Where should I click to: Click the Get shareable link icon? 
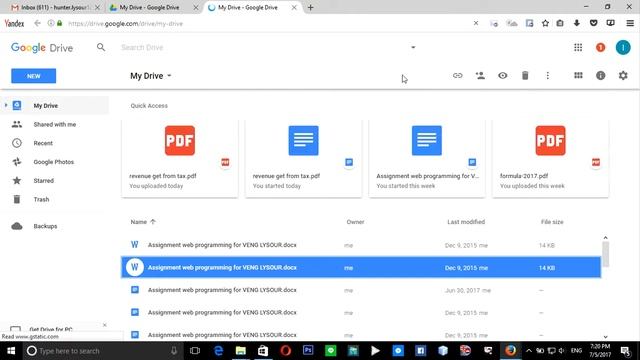(458, 76)
